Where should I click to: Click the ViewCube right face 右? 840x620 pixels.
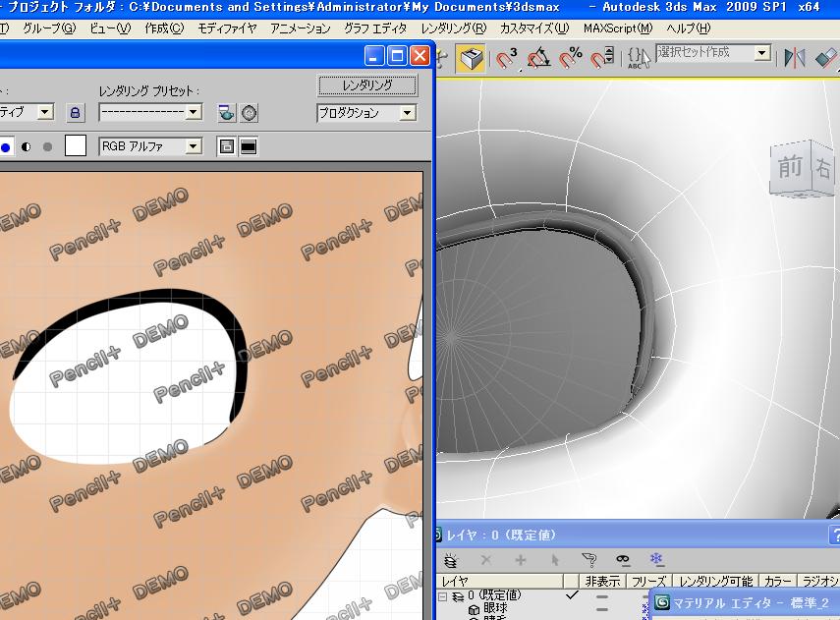823,168
